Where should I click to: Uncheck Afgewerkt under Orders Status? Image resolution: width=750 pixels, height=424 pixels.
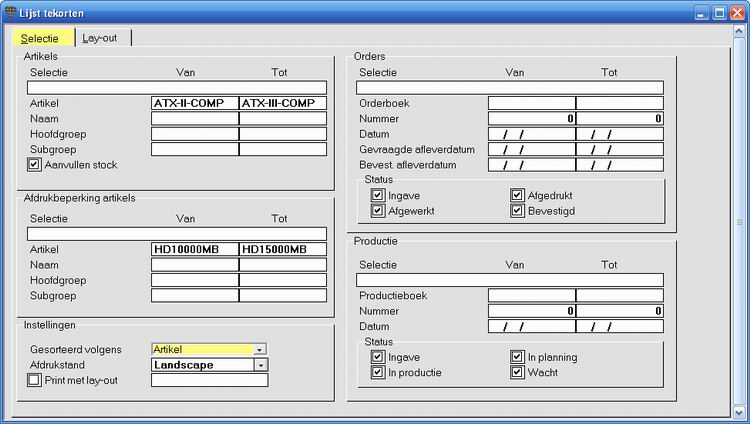click(377, 211)
